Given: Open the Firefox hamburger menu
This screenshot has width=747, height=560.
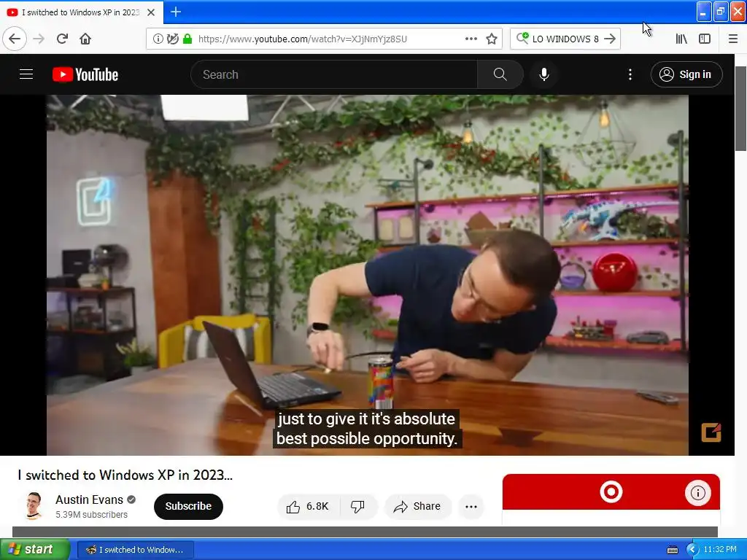Looking at the screenshot, I should [x=732, y=39].
